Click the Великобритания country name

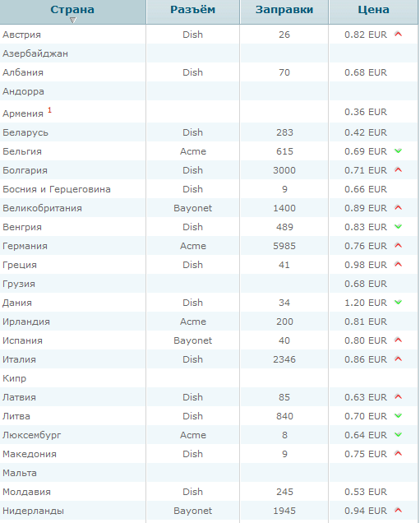(43, 208)
